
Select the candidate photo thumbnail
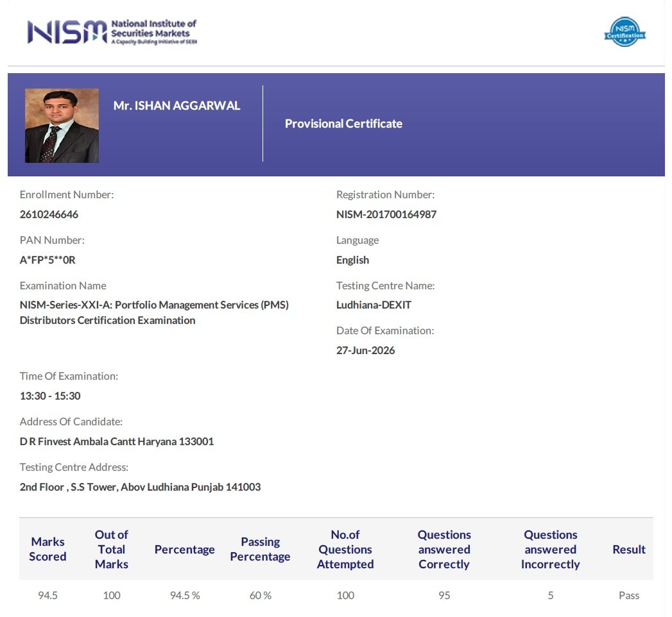pyautogui.click(x=62, y=126)
